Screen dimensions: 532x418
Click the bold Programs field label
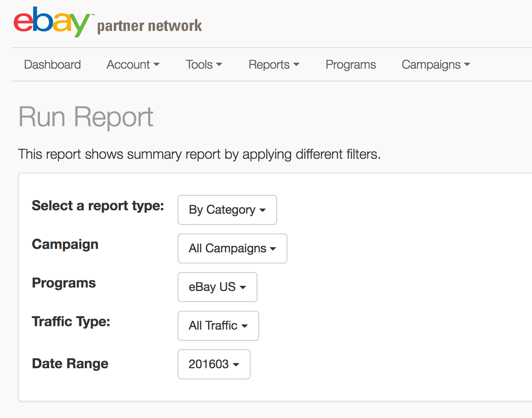[x=64, y=283]
